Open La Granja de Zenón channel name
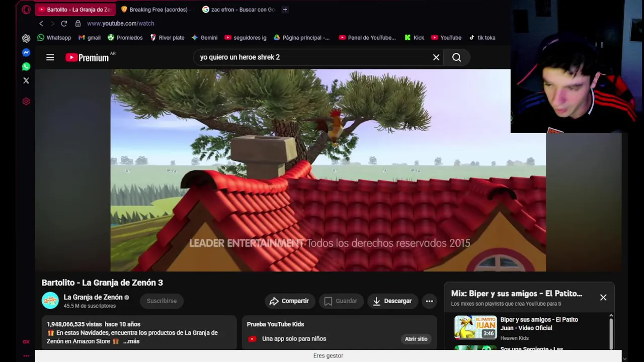The image size is (644, 362). pyautogui.click(x=93, y=297)
